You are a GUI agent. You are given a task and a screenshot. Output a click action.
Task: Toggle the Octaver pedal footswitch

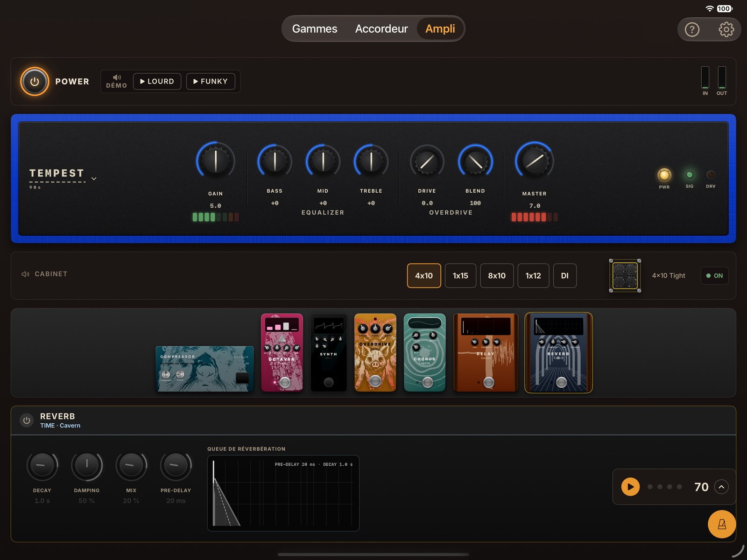click(x=285, y=383)
